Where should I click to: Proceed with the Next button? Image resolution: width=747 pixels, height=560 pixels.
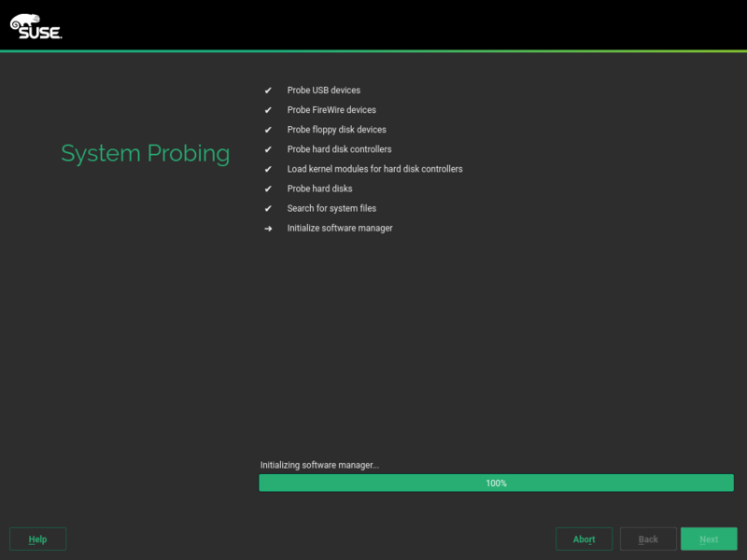[x=709, y=539]
